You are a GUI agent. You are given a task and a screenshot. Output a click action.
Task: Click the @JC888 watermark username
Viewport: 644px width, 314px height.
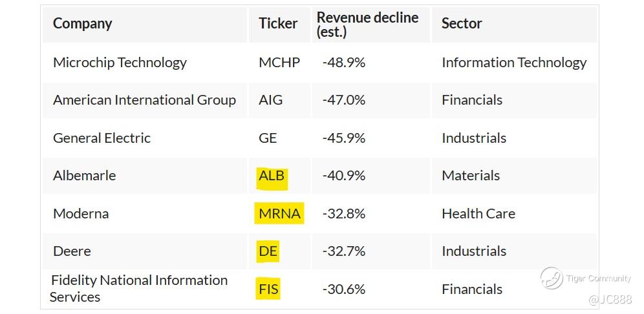610,300
